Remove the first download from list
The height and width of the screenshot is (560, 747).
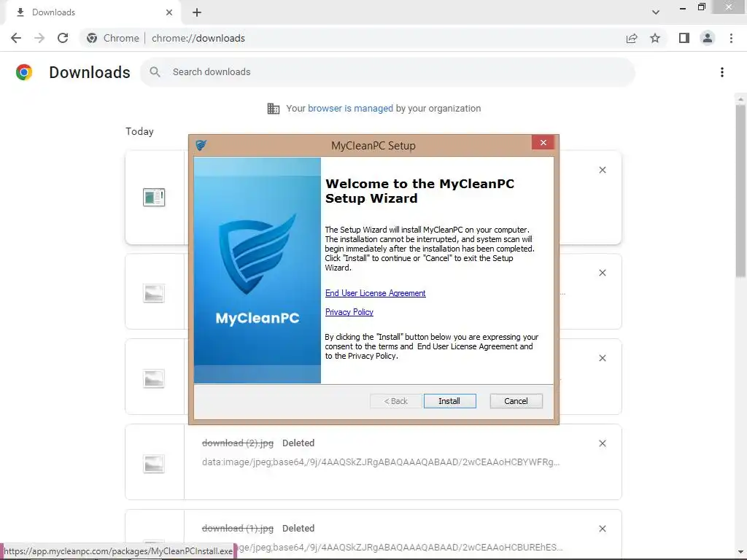click(x=602, y=170)
